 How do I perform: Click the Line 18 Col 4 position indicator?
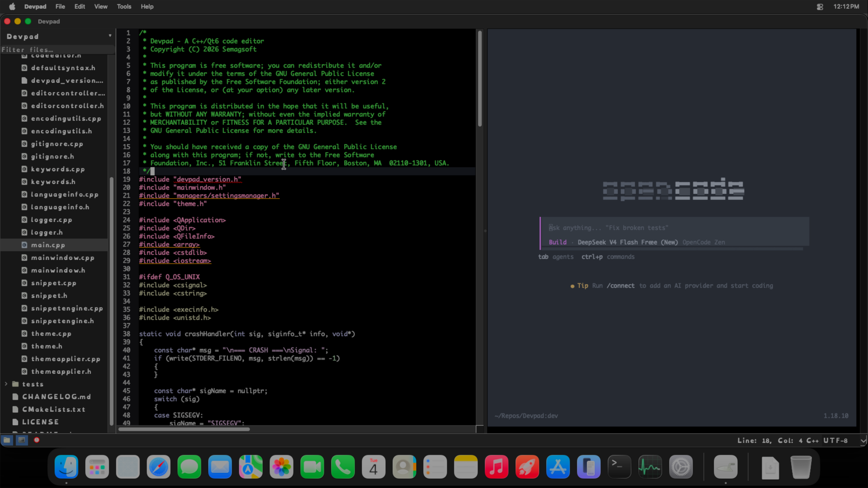770,441
